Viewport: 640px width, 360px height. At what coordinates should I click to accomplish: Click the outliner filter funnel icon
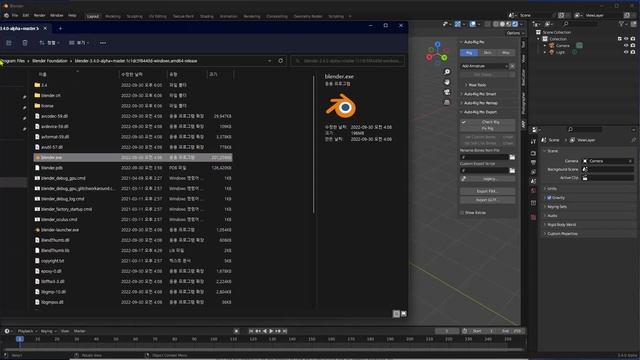click(622, 24)
